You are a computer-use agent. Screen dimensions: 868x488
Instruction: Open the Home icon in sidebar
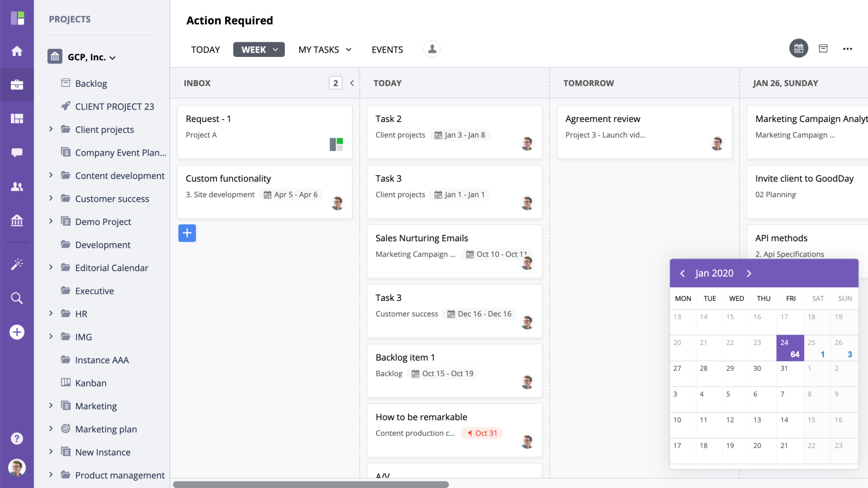pos(17,51)
